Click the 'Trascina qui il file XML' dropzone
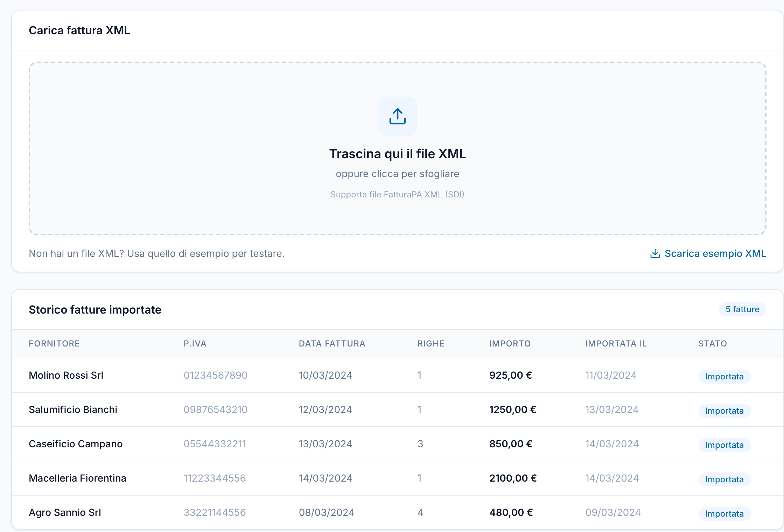The image size is (784, 532). (x=397, y=154)
